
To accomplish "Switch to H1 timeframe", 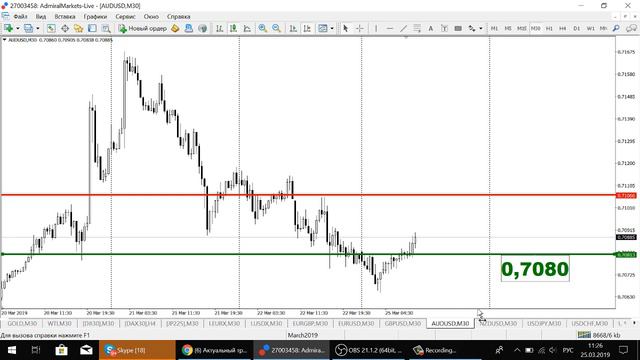I will point(549,28).
